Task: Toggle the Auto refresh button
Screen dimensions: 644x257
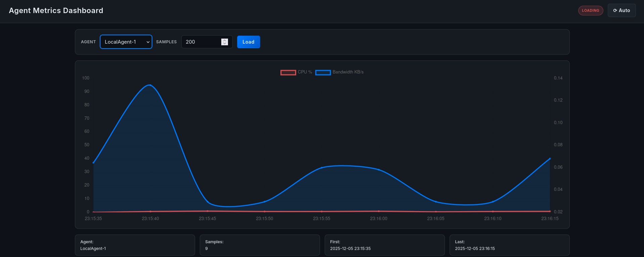Action: [622, 10]
